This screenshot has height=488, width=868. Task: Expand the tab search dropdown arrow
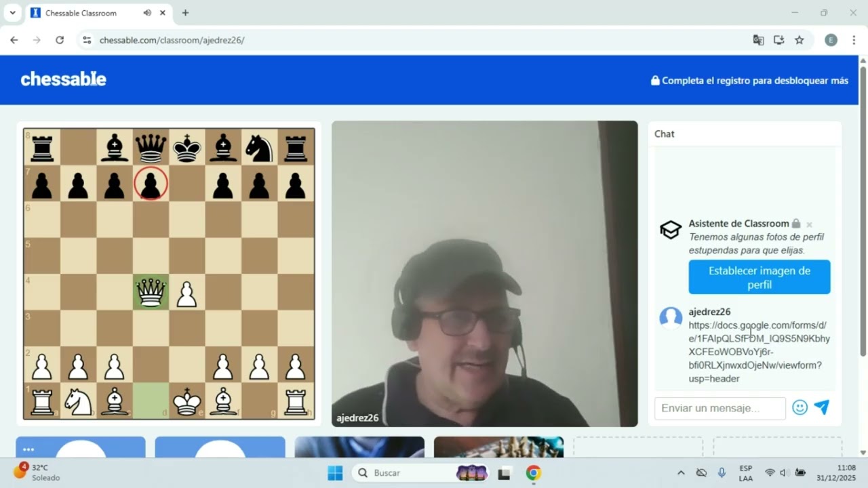[x=12, y=13]
